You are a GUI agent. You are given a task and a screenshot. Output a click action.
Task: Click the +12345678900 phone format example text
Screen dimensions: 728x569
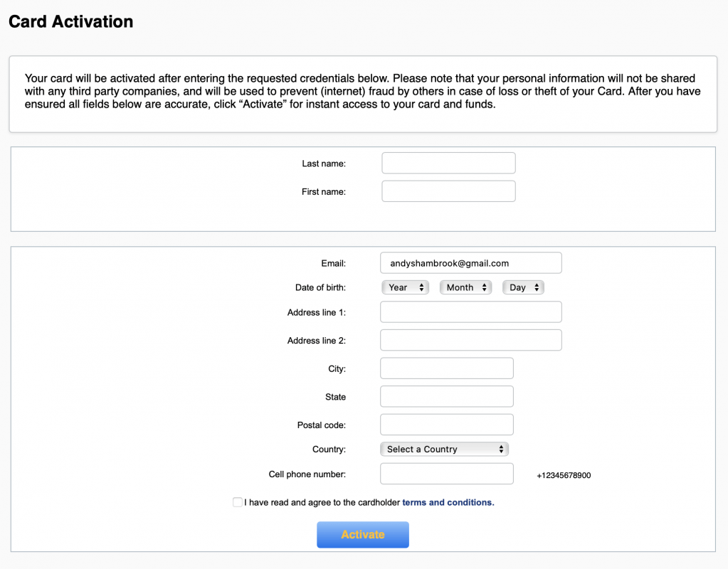click(564, 475)
